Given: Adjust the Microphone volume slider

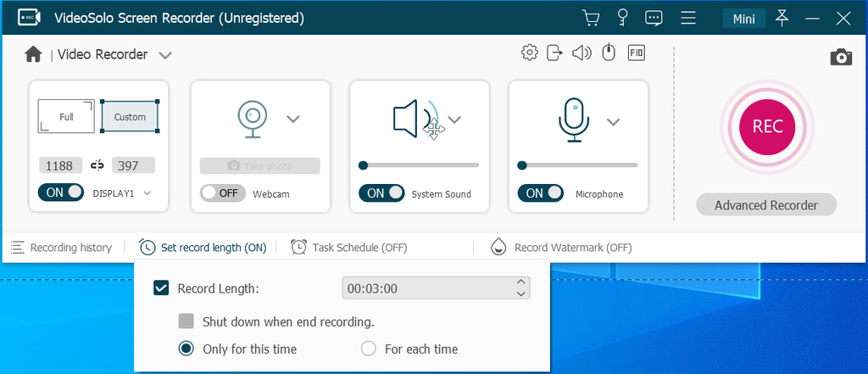Looking at the screenshot, I should click(x=578, y=165).
